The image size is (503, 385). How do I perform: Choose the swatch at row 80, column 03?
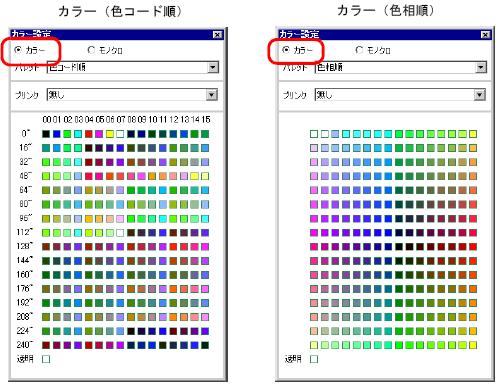(x=78, y=204)
